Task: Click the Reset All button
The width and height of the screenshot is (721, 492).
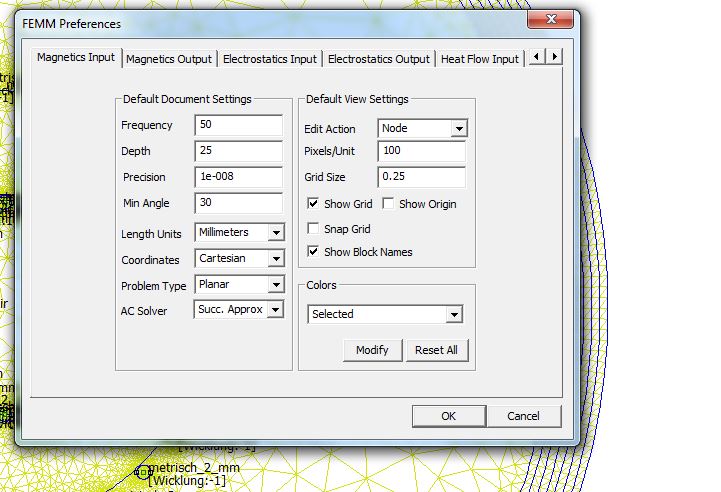Action: (436, 350)
